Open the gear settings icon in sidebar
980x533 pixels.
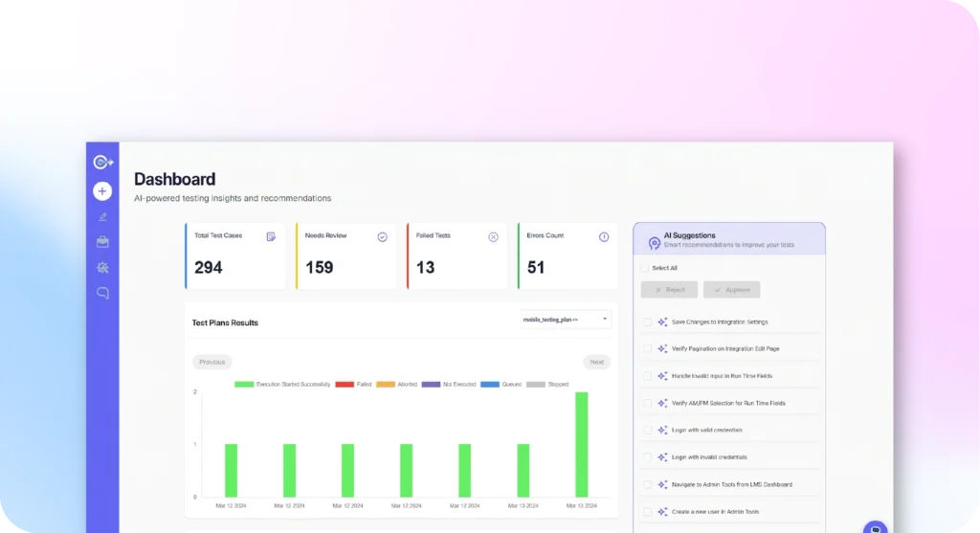click(x=102, y=268)
